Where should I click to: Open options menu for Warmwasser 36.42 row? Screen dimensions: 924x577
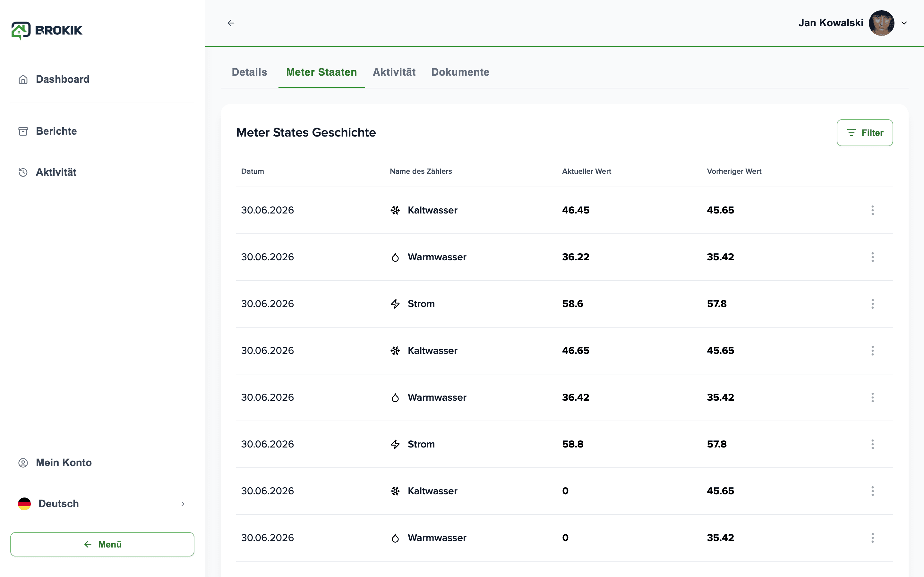(872, 397)
